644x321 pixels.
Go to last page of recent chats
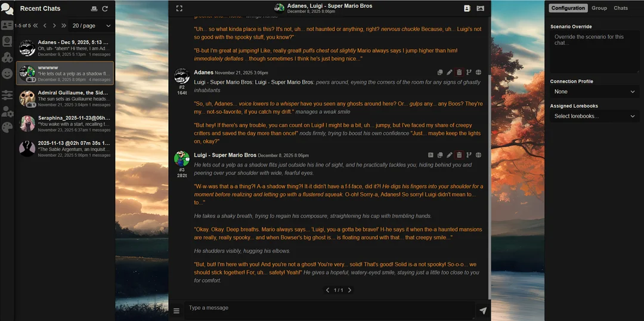(x=64, y=26)
